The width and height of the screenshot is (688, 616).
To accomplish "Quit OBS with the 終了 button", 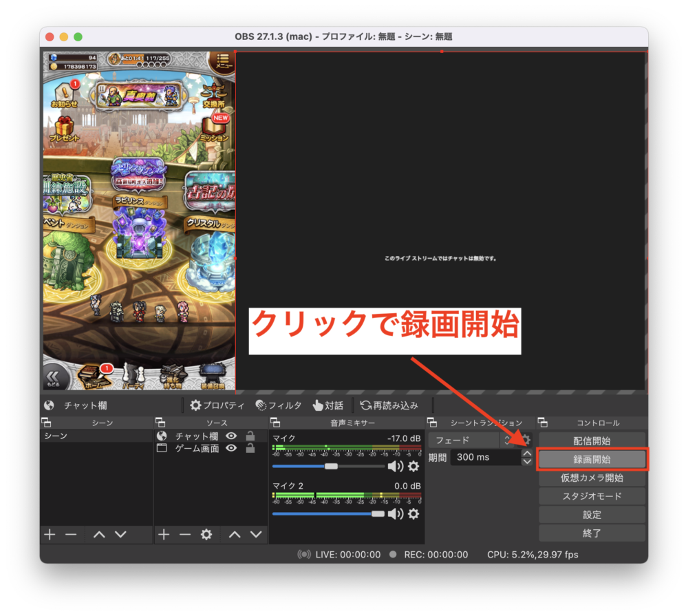I will pyautogui.click(x=592, y=533).
